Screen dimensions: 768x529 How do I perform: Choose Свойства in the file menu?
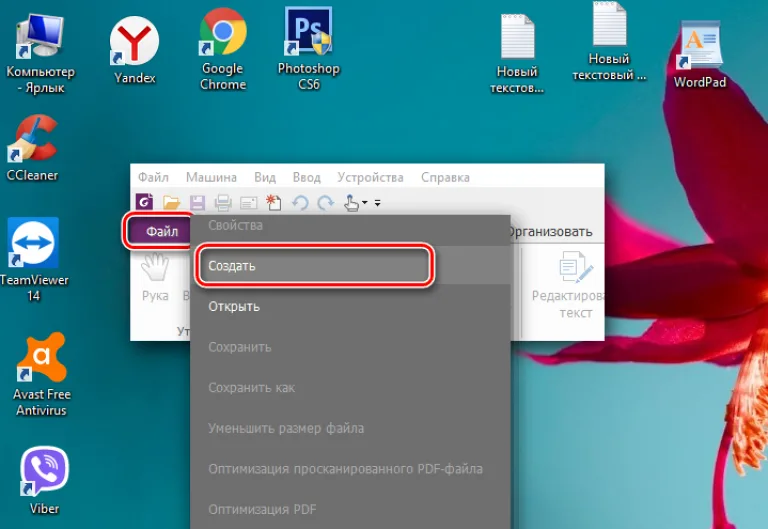350,225
